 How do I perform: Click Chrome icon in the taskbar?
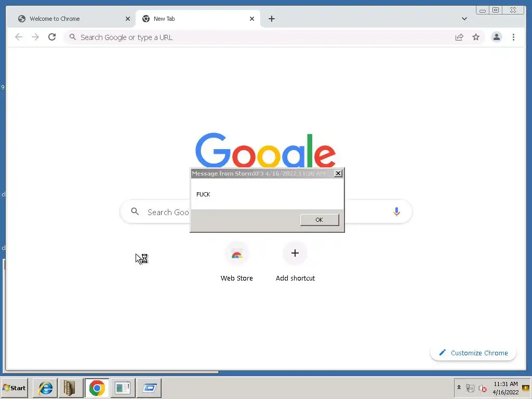point(97,388)
